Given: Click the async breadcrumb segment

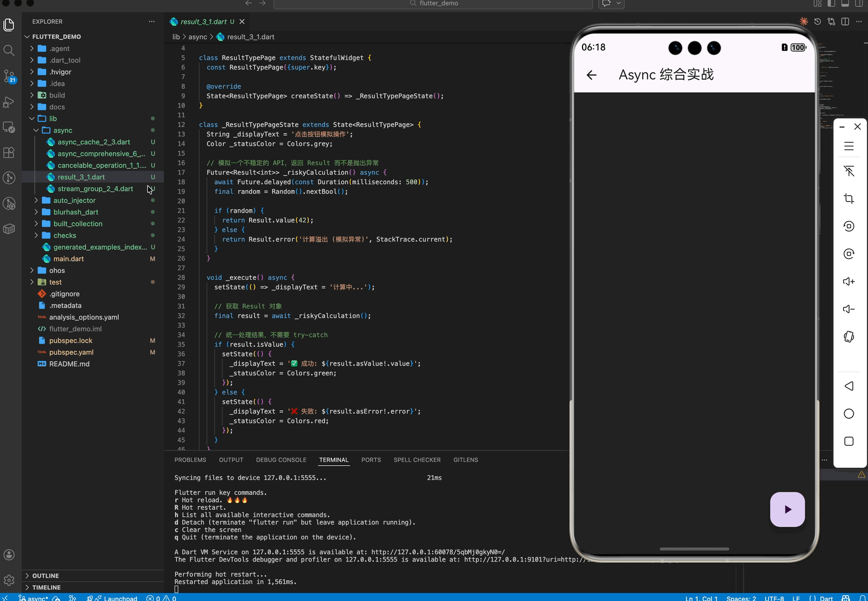Looking at the screenshot, I should (198, 37).
